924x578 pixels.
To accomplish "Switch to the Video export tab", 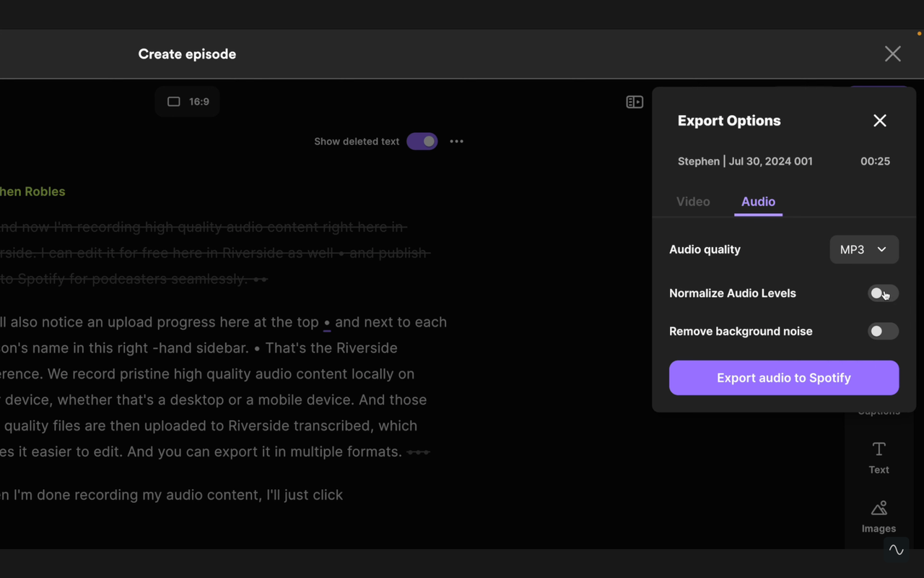I will click(x=692, y=202).
